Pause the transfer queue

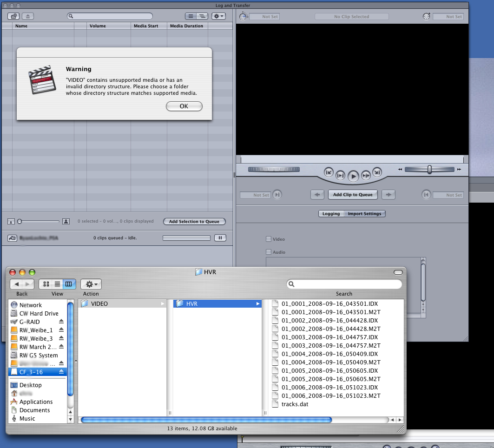[x=220, y=238]
